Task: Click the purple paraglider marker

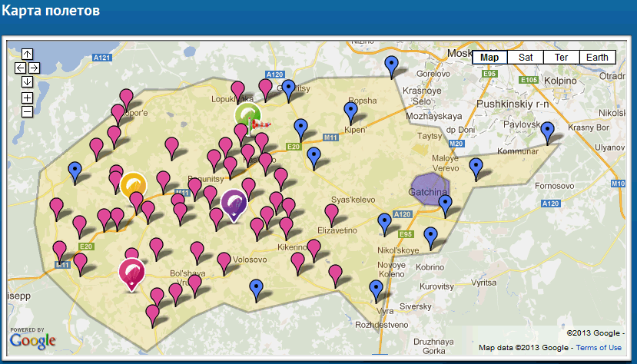Action: click(234, 204)
